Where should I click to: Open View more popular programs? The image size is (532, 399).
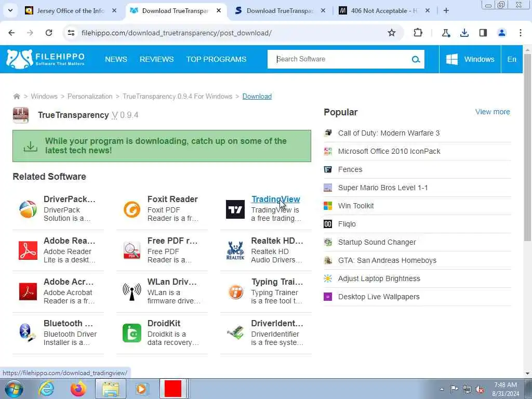[x=493, y=112]
